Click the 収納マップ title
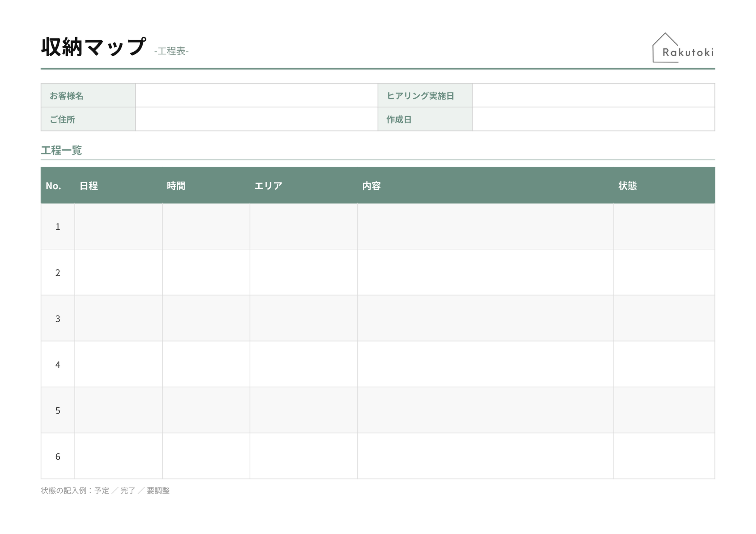This screenshot has height=534, width=756. 93,47
